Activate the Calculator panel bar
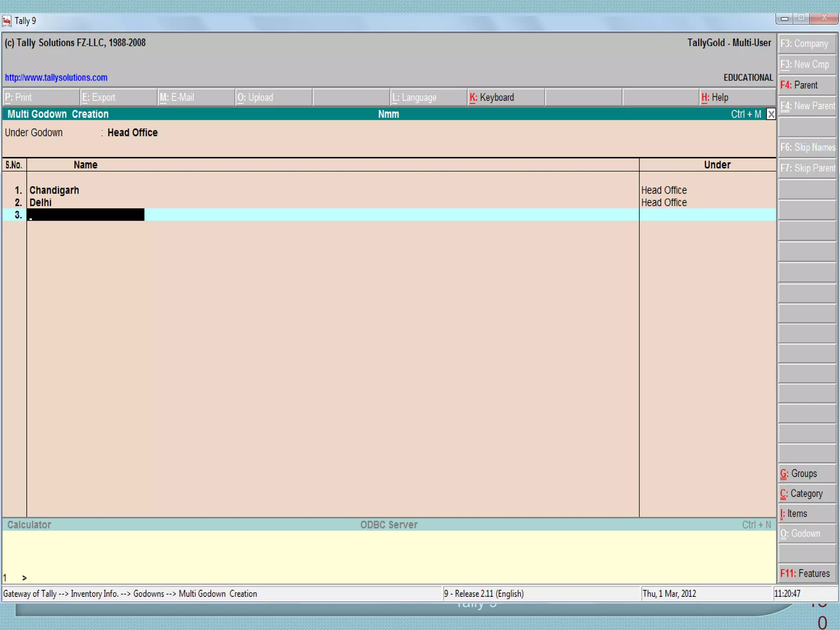Image resolution: width=840 pixels, height=630 pixels. click(x=29, y=525)
